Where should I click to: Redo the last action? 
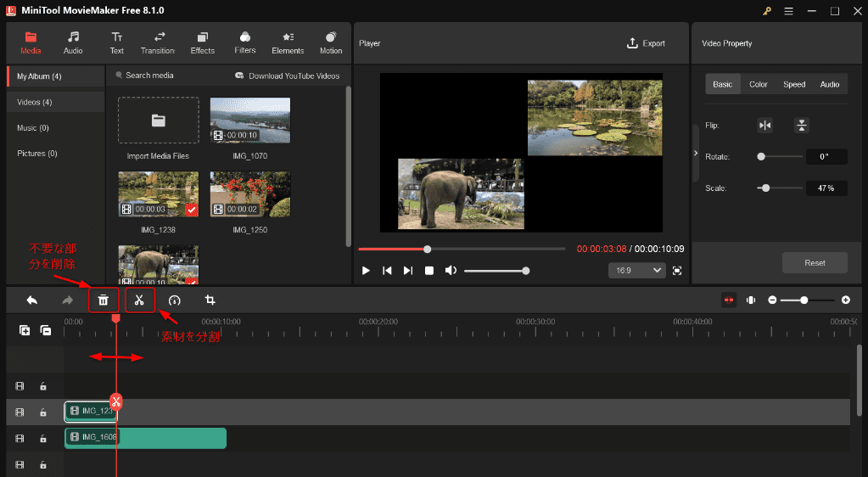[x=68, y=300]
